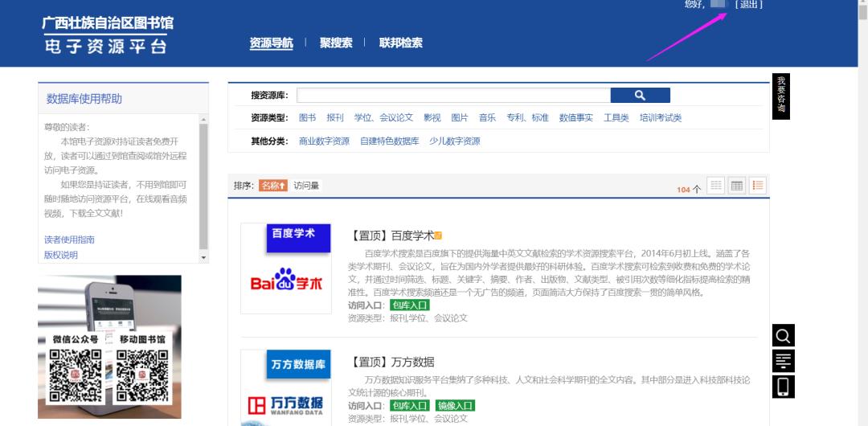Click the 移动图书馆 QR code
This screenshot has width=868, height=426.
142,375
